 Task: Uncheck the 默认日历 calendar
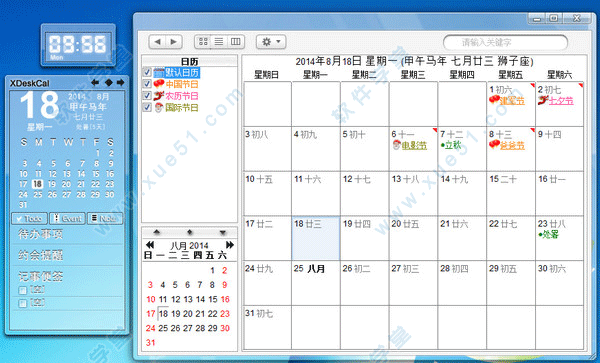[x=147, y=72]
